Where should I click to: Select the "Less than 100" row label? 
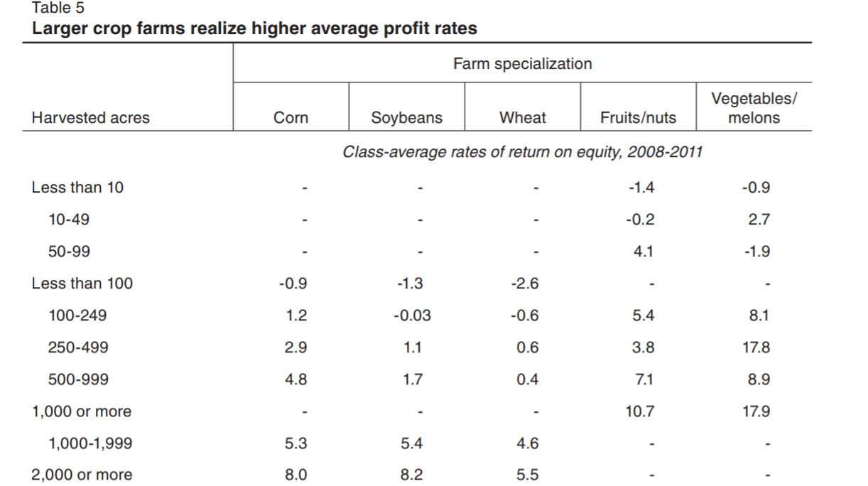82,283
